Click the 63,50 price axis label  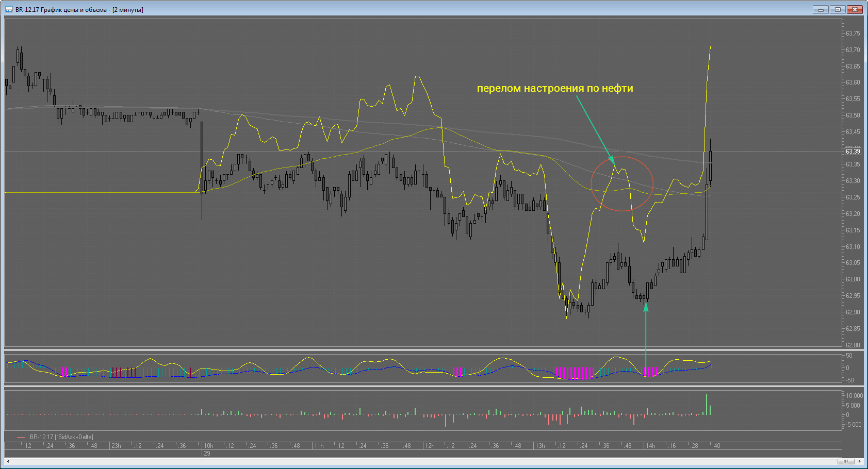coord(853,115)
